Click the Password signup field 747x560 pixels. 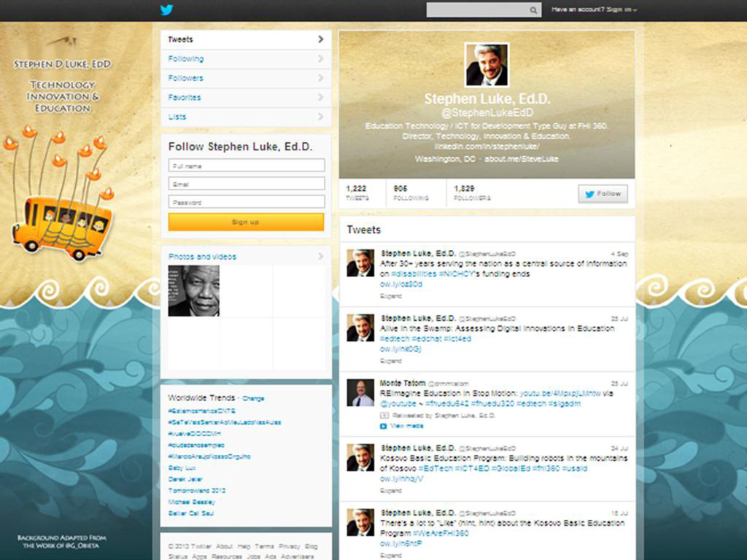click(x=247, y=202)
